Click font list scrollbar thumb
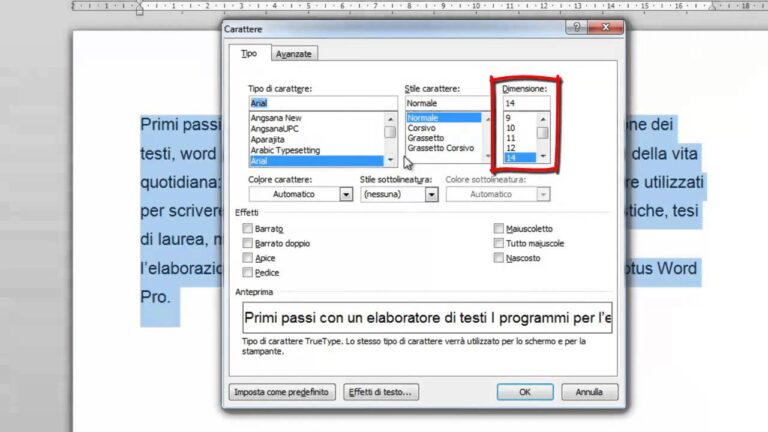768x432 pixels. tap(390, 132)
